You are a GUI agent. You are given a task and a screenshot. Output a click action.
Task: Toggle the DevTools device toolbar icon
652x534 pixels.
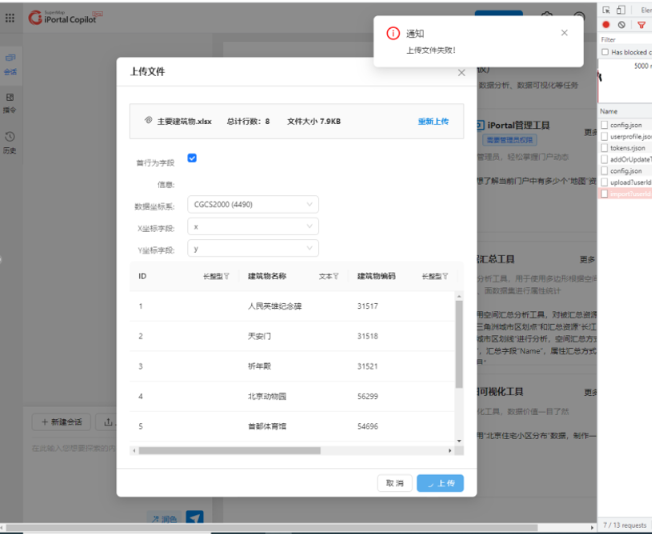point(622,8)
